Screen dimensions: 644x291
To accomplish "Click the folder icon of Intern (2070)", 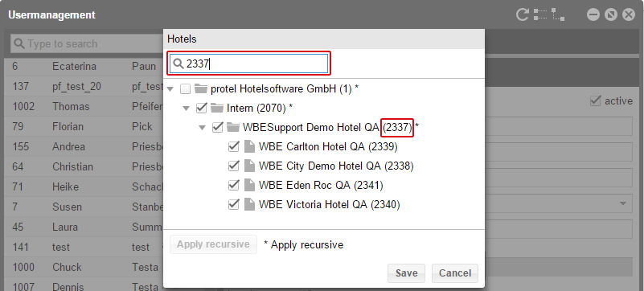I will click(216, 108).
